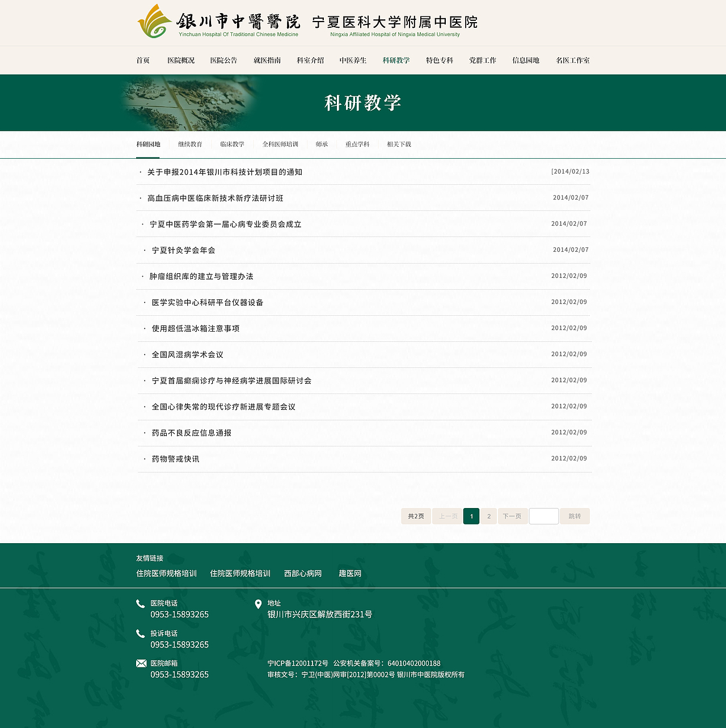
Task: Switch to the 临床教学 tab
Action: tap(232, 144)
